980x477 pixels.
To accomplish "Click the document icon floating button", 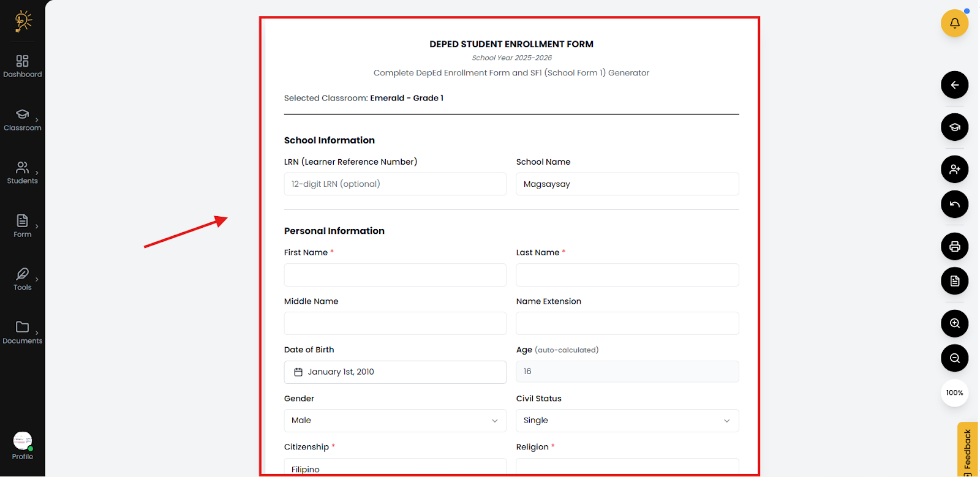I will [x=954, y=281].
